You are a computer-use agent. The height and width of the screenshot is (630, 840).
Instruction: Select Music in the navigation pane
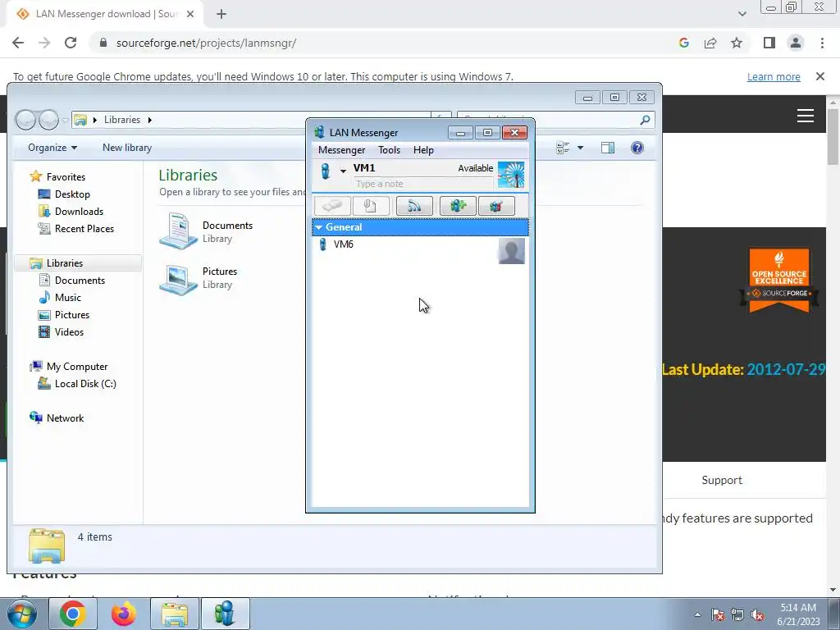click(67, 297)
